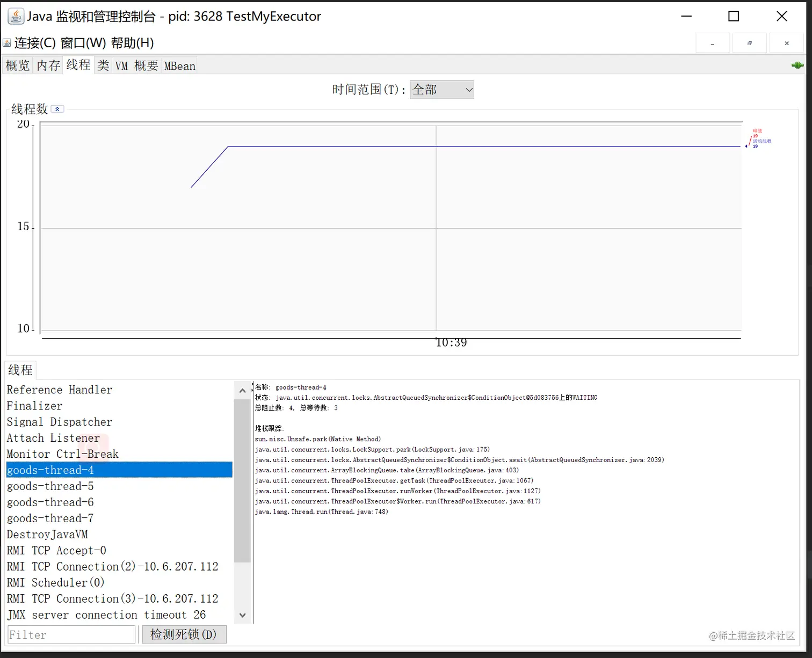Click the Java icon in the title bar
812x658 pixels.
coord(16,16)
